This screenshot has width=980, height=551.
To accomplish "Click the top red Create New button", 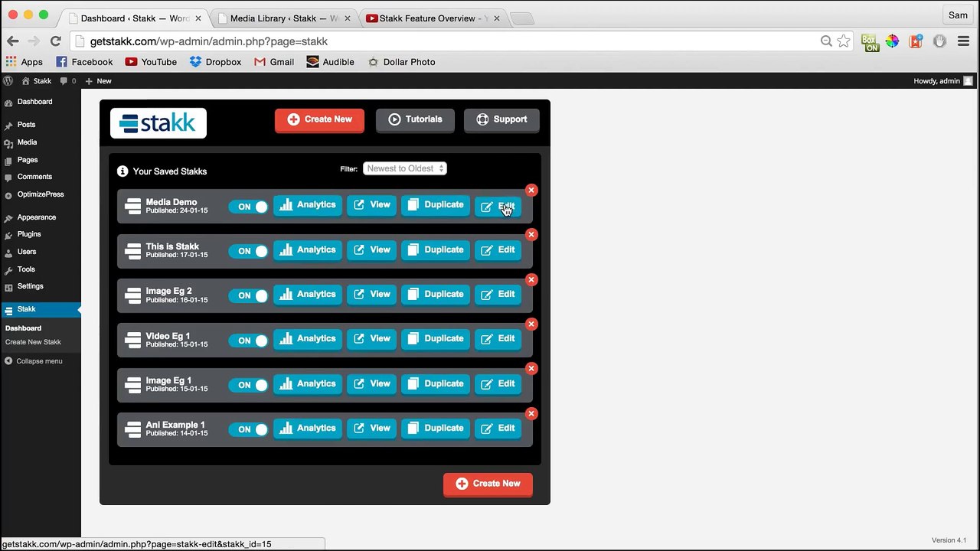I will coord(319,119).
